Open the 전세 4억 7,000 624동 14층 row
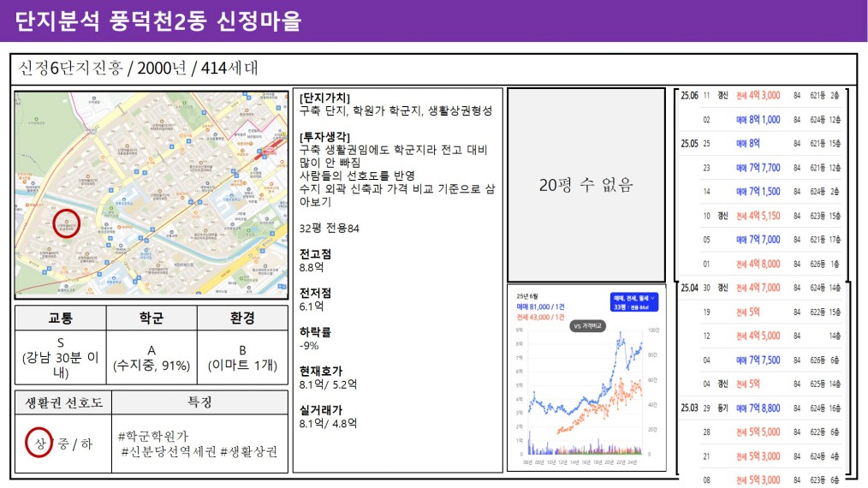868x488 pixels. click(761, 288)
